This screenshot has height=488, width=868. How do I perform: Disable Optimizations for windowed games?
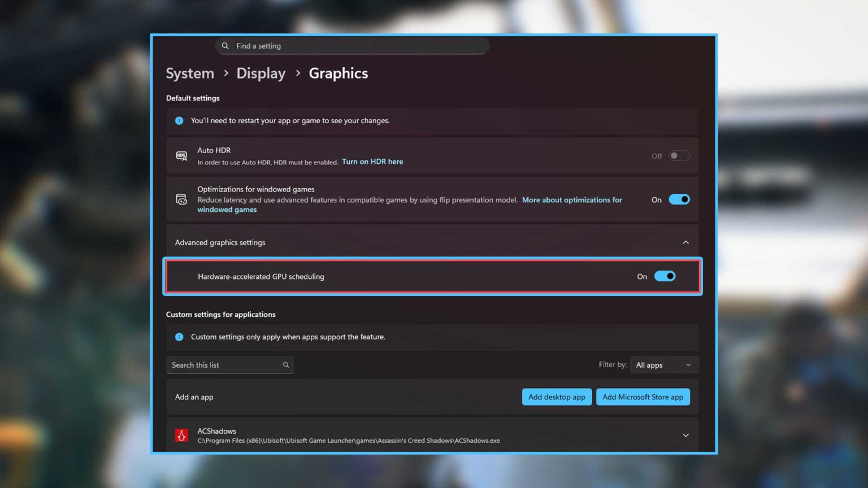[679, 199]
